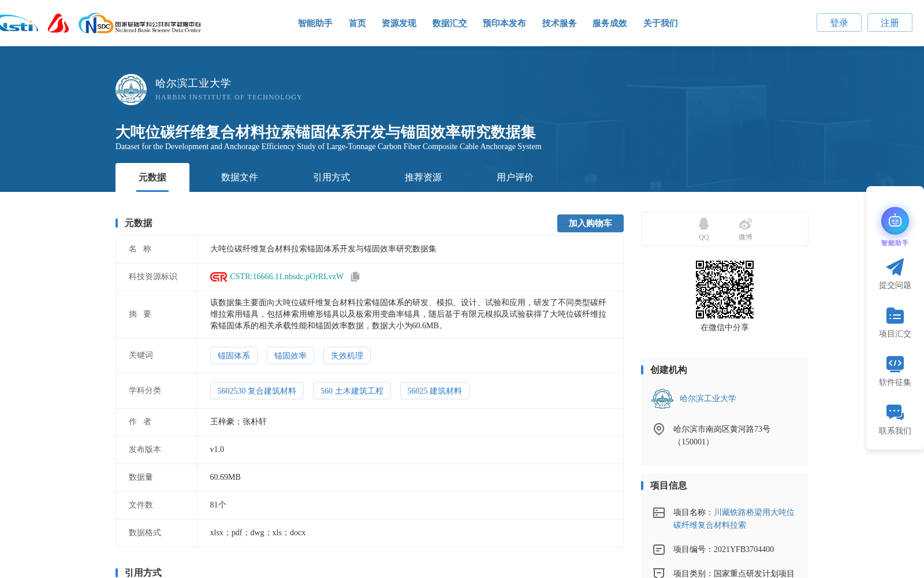Click the 登录 button
This screenshot has height=578, width=924.
(839, 23)
